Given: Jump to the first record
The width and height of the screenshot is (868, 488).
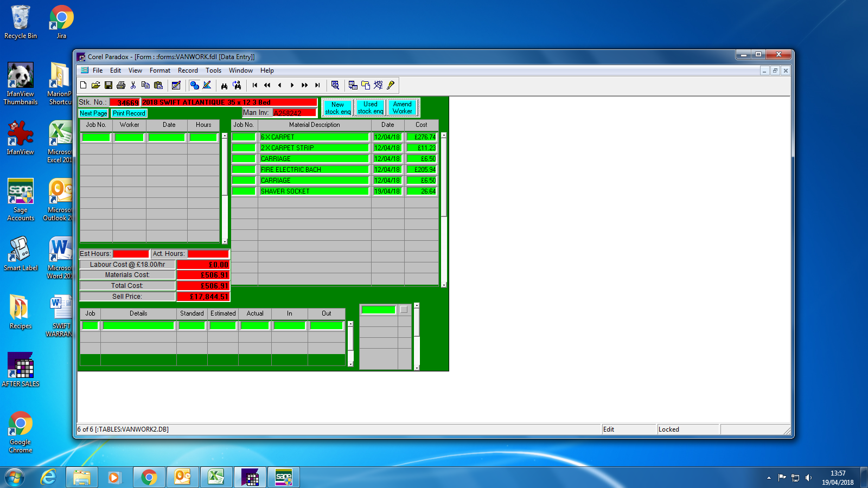Looking at the screenshot, I should tap(255, 85).
